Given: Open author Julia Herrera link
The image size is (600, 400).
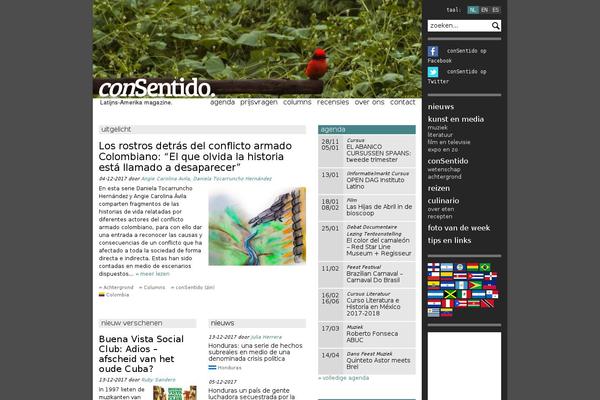Looking at the screenshot, I should pyautogui.click(x=266, y=337).
